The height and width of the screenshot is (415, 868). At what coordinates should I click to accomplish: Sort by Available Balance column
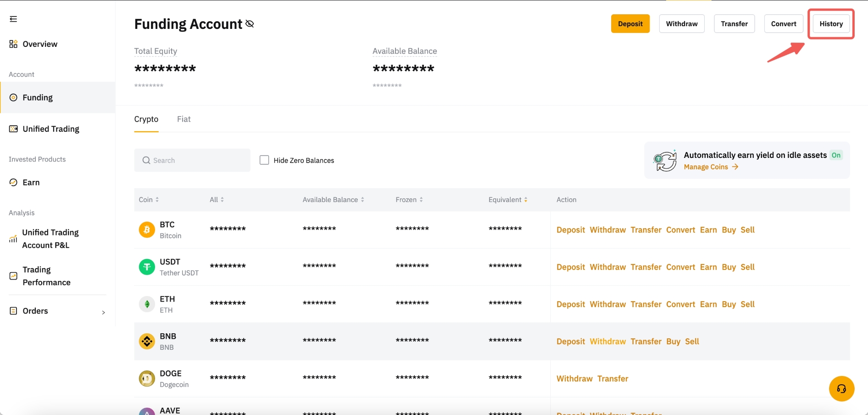pos(333,200)
